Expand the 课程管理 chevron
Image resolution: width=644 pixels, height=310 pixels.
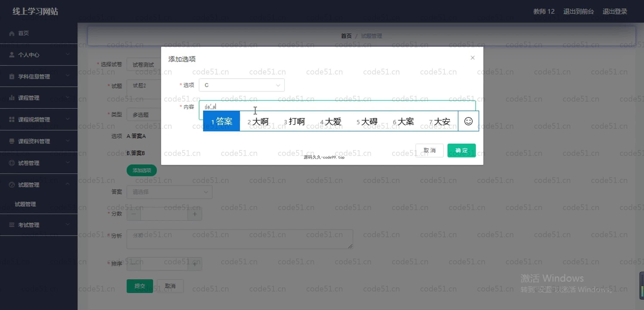(x=67, y=97)
